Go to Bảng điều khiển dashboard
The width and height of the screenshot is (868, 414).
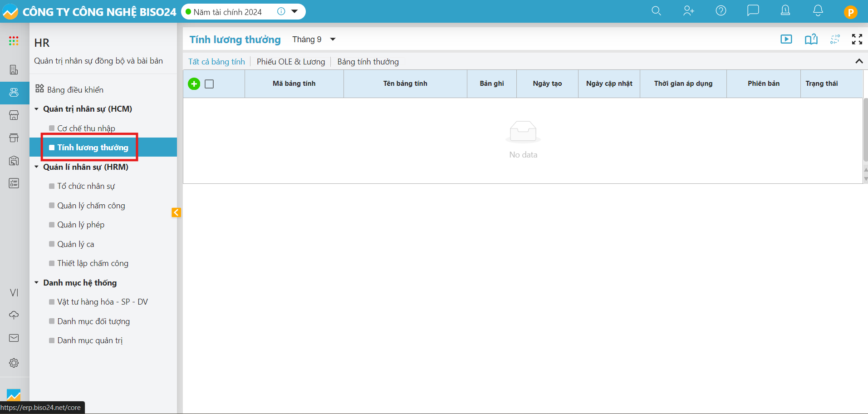click(x=75, y=89)
